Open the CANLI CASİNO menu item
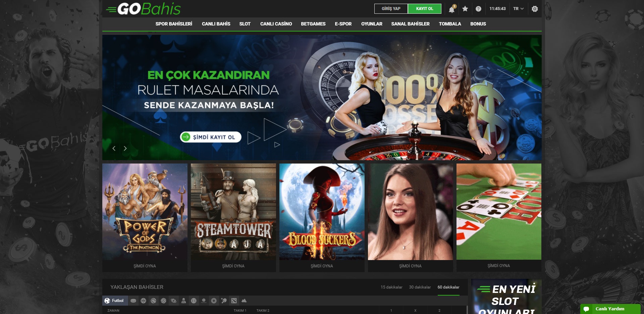This screenshot has width=644, height=314. click(x=276, y=24)
